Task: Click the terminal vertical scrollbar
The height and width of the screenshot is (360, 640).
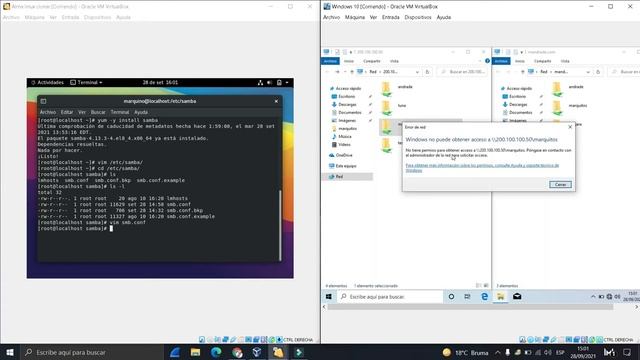Action: click(280, 224)
